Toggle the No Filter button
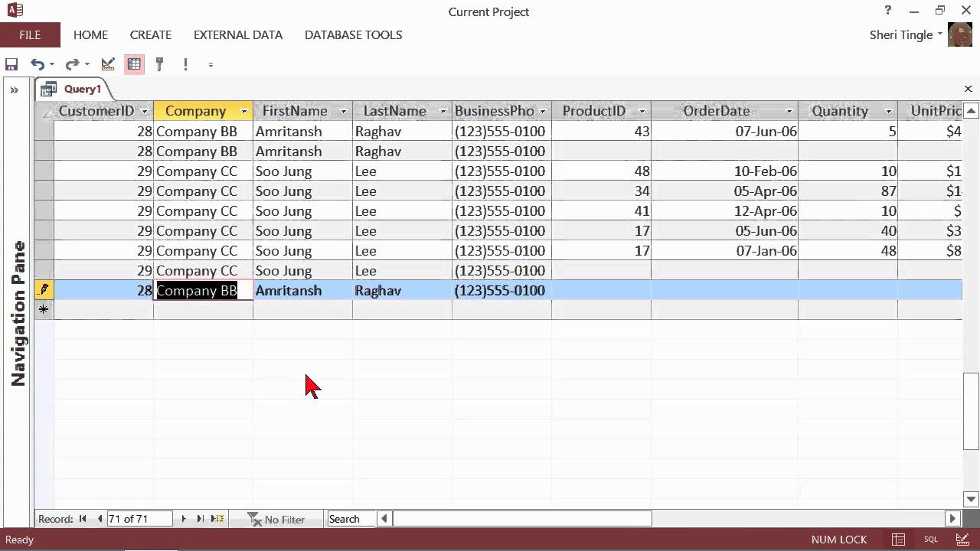The height and width of the screenshot is (551, 980). pyautogui.click(x=276, y=519)
